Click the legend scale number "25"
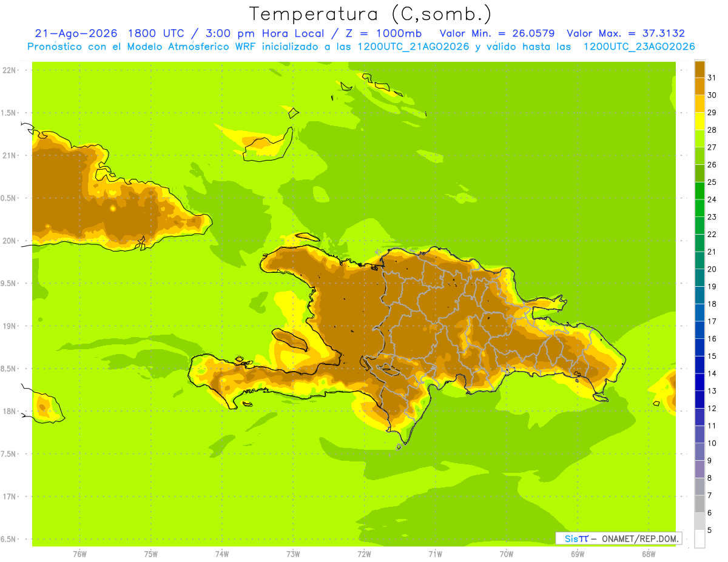 (712, 182)
